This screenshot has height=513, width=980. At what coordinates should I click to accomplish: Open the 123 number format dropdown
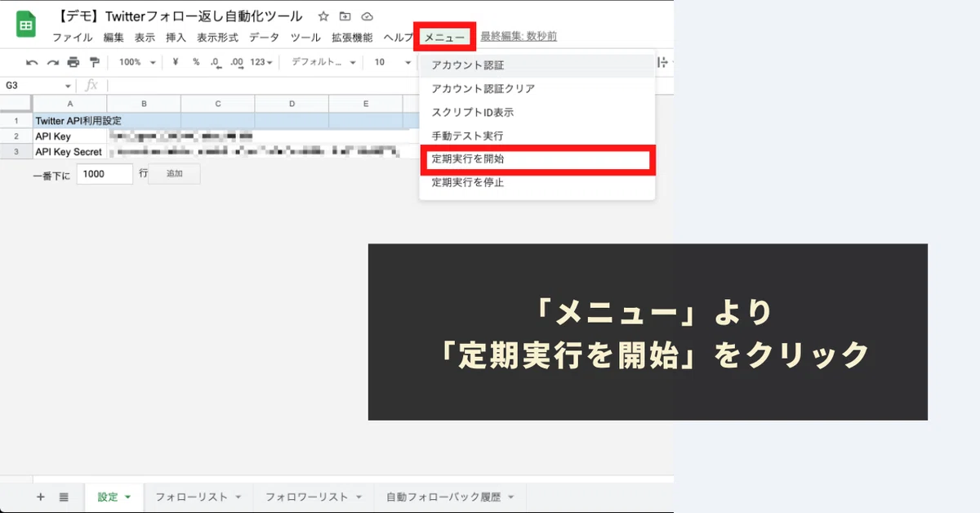point(261,62)
